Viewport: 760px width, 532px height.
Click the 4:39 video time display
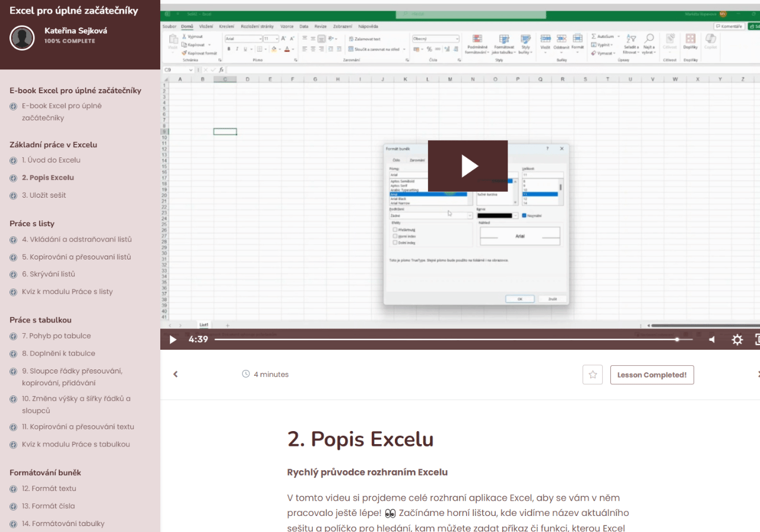[x=198, y=340]
